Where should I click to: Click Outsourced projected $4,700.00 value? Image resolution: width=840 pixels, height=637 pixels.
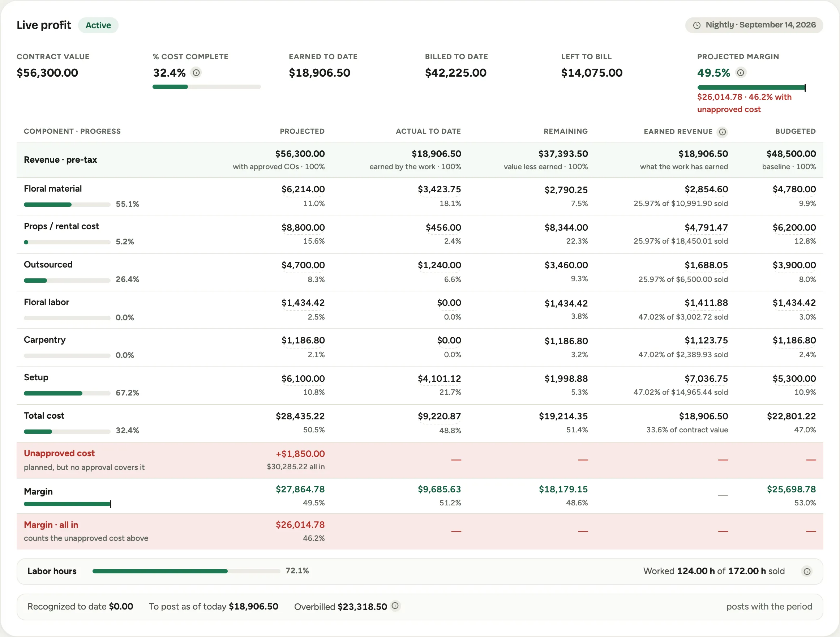tap(303, 265)
